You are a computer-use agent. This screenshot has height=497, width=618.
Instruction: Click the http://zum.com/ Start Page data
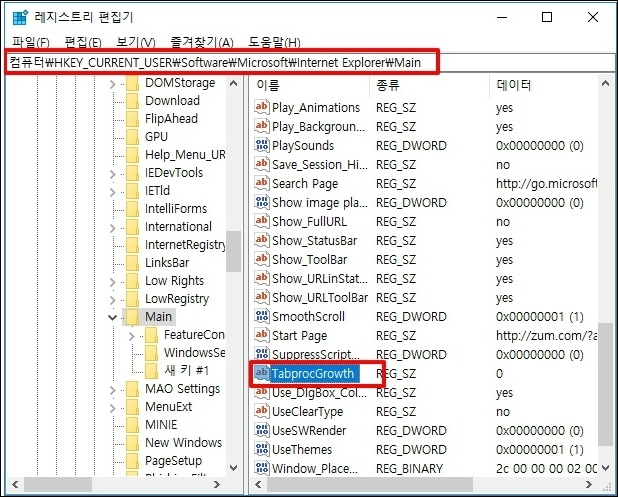(x=546, y=335)
